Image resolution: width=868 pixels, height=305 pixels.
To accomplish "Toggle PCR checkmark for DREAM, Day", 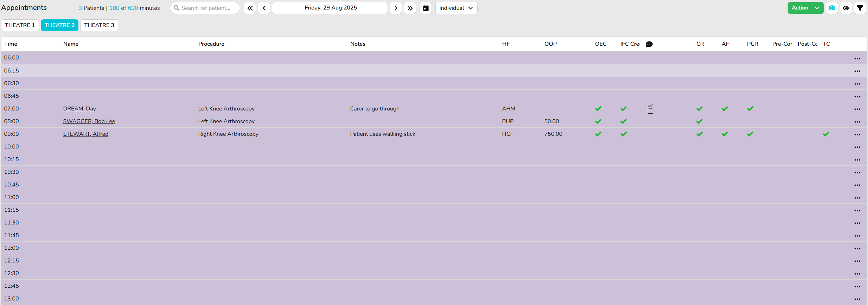I will [x=750, y=109].
